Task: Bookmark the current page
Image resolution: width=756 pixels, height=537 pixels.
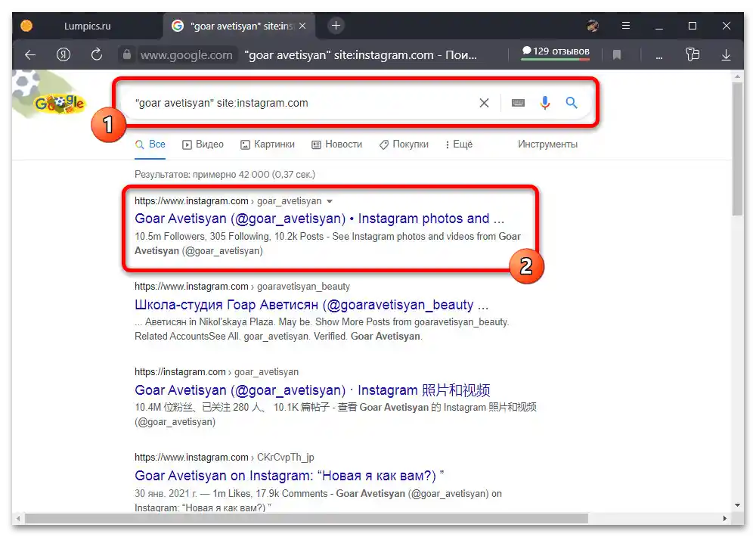Action: coord(617,55)
